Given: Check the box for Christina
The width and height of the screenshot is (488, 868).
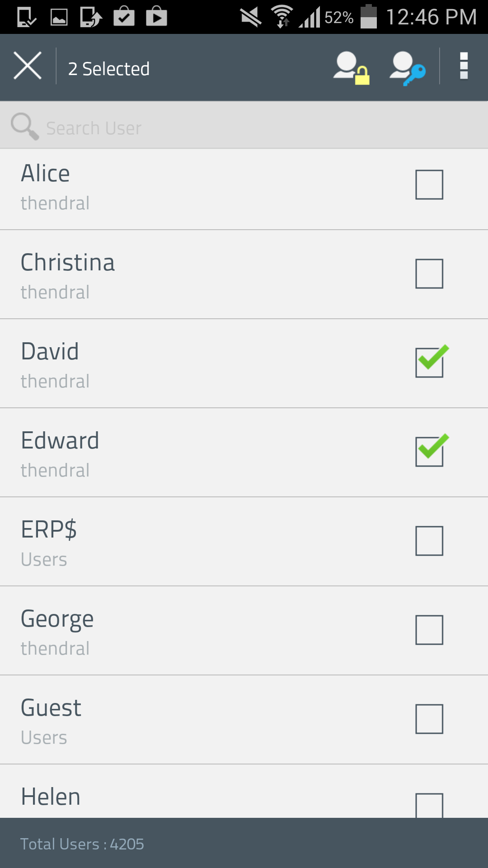Looking at the screenshot, I should (429, 274).
